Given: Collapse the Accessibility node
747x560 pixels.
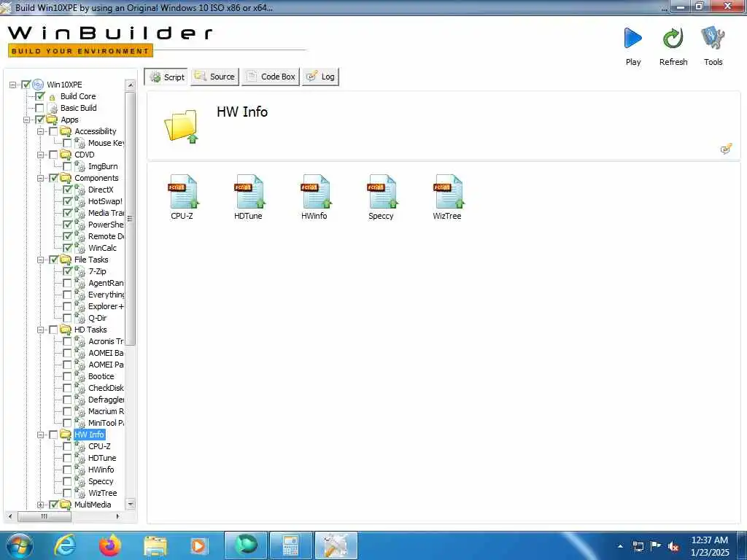Looking at the screenshot, I should [x=41, y=131].
